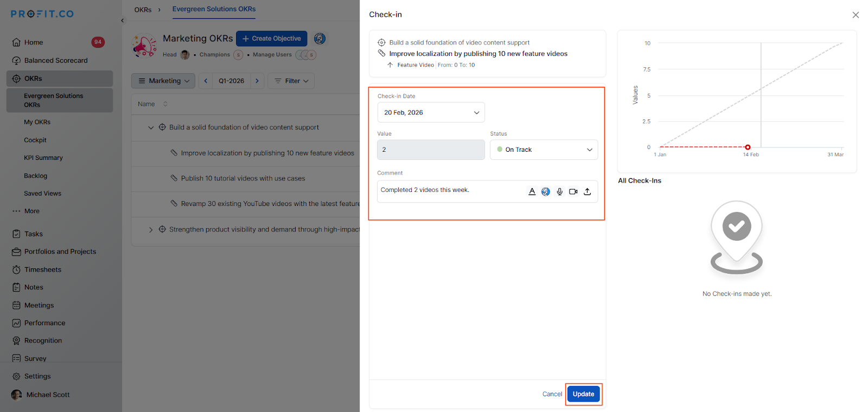Click the 'All Check-Ins' heading
This screenshot has width=868, height=412.
pyautogui.click(x=640, y=181)
